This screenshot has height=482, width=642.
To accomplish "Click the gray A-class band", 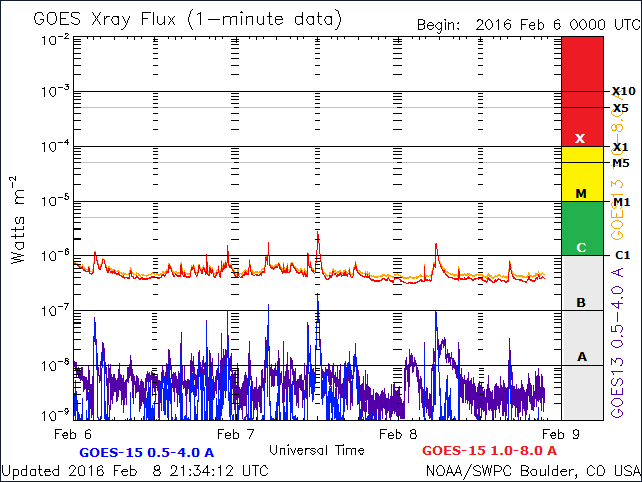I will [x=582, y=365].
